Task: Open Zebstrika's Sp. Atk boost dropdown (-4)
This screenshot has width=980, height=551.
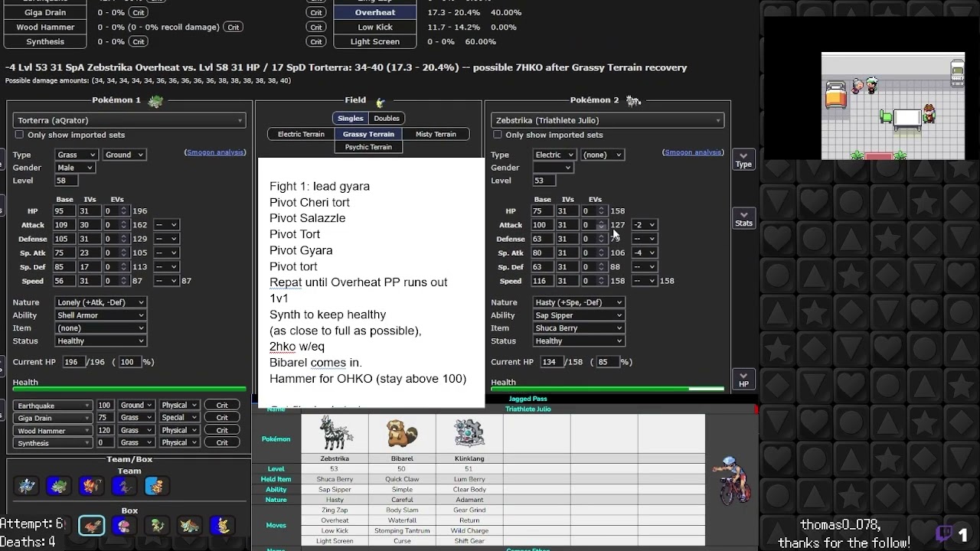Action: coord(644,253)
